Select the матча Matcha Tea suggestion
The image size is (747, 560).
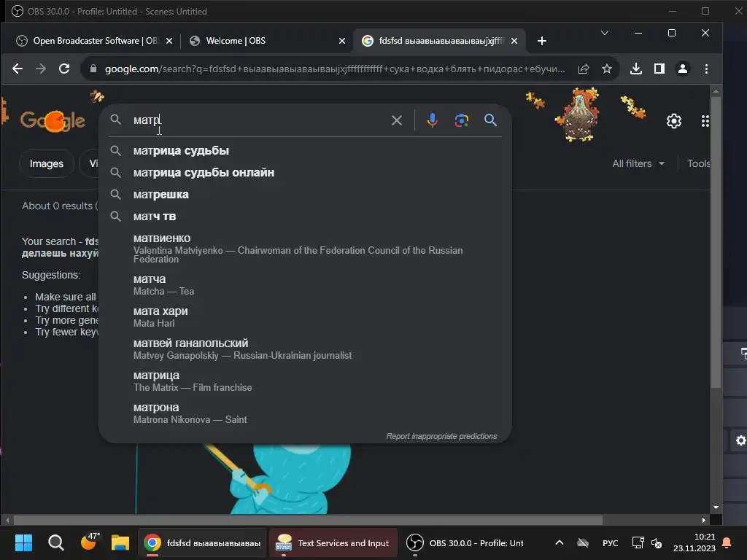click(305, 285)
